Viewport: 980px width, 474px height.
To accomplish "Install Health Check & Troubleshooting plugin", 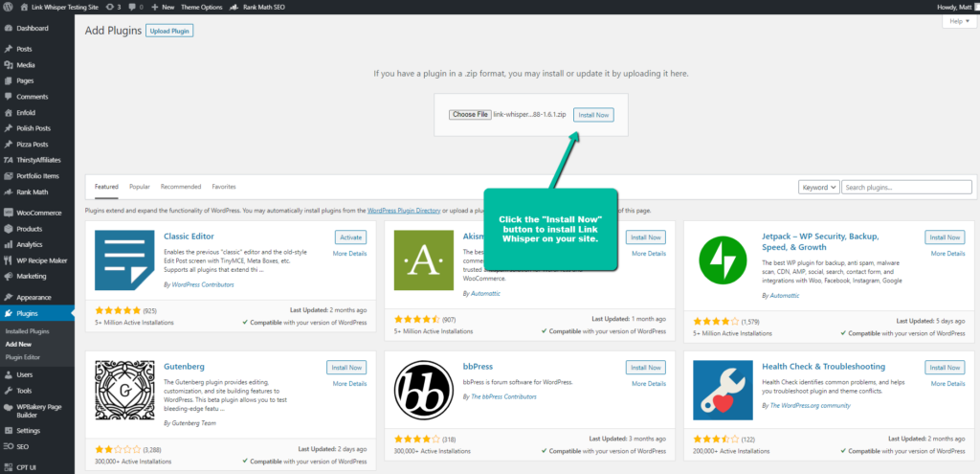I will coord(945,367).
